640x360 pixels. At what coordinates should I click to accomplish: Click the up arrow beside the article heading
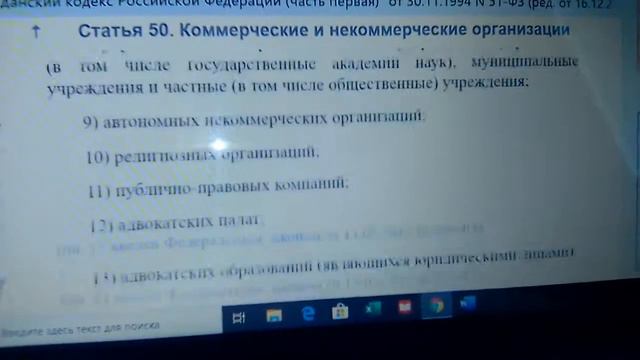pyautogui.click(x=36, y=32)
